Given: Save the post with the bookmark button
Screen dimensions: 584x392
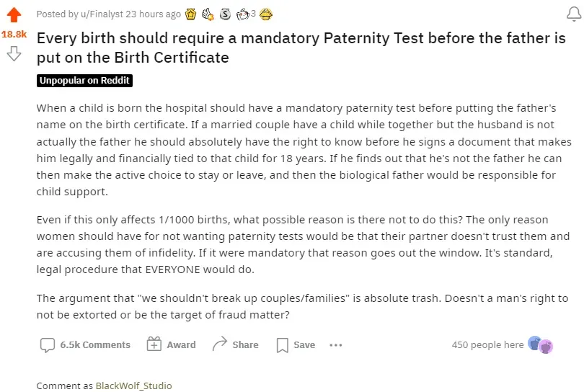Looking at the screenshot, I should pos(296,344).
